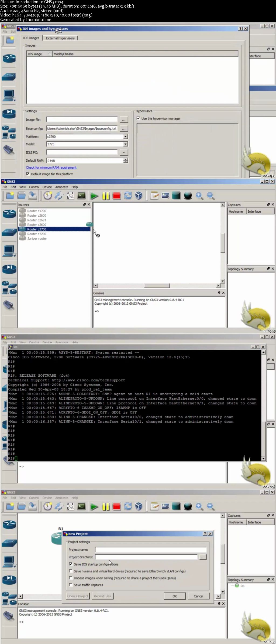The image size is (276, 644).
Task: Click Open project folder icon in Routers-list frame
Action: 21,196
